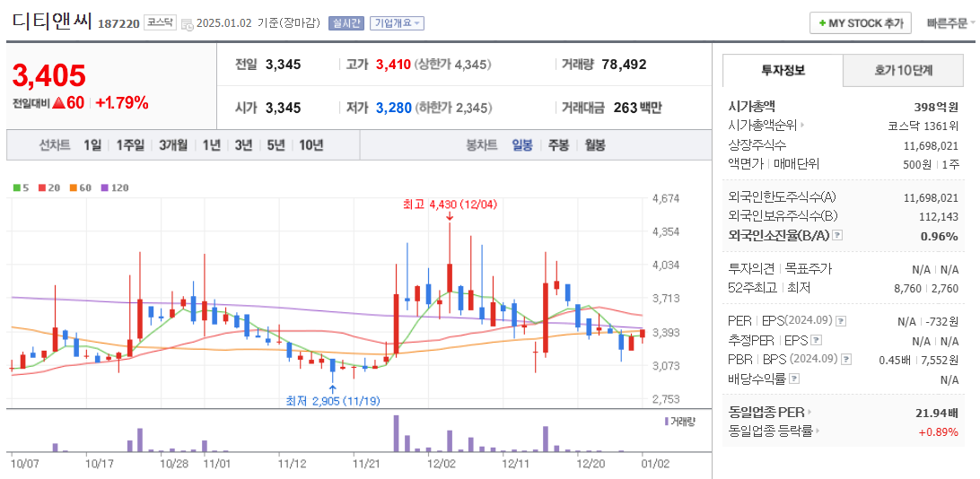Select the 5년 line chart period

click(276, 145)
